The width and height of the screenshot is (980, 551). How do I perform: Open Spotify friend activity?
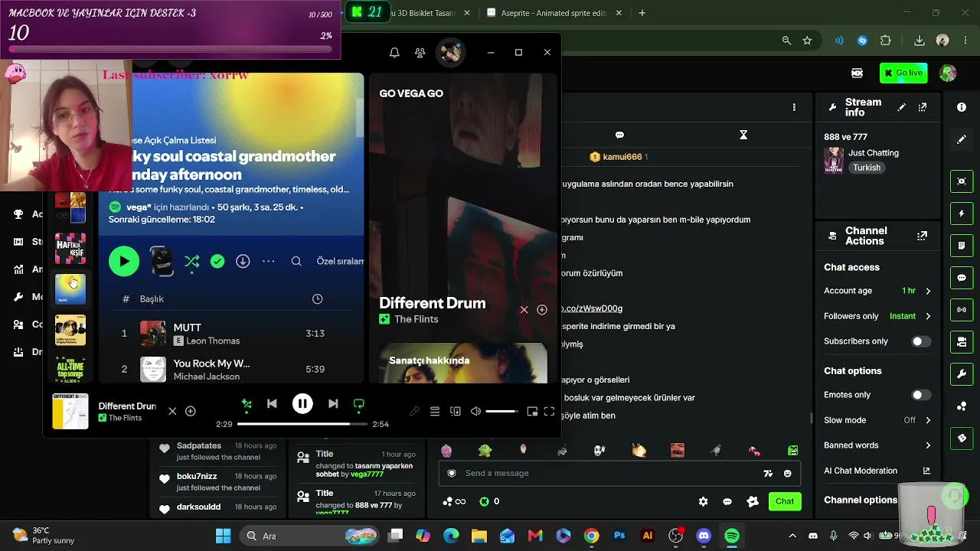tap(420, 53)
